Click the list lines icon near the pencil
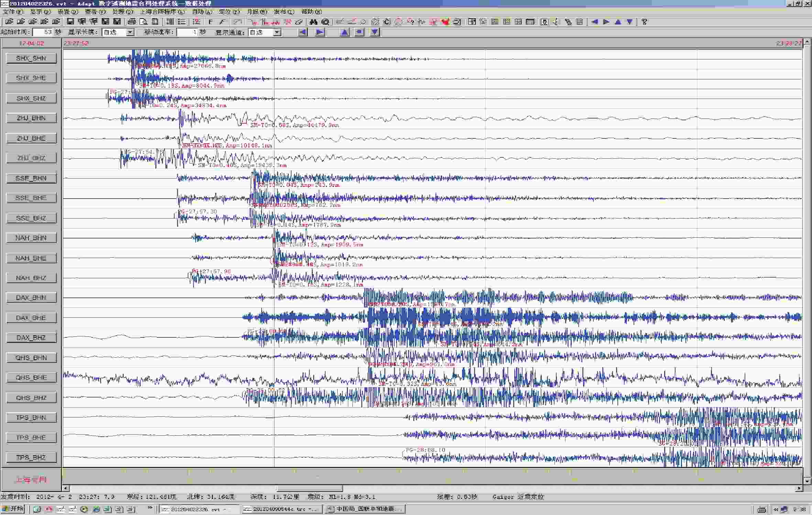 (580, 22)
